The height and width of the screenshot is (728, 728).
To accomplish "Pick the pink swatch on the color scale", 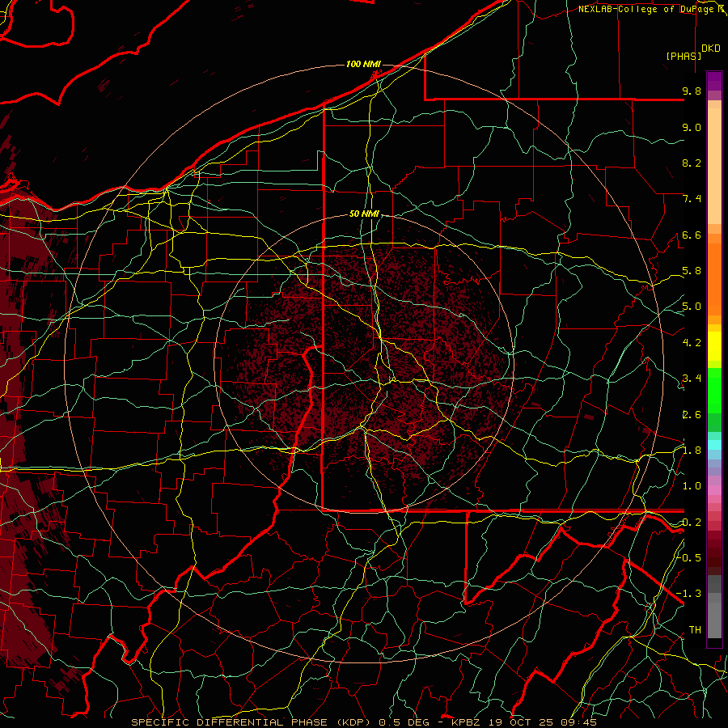I will [714, 490].
